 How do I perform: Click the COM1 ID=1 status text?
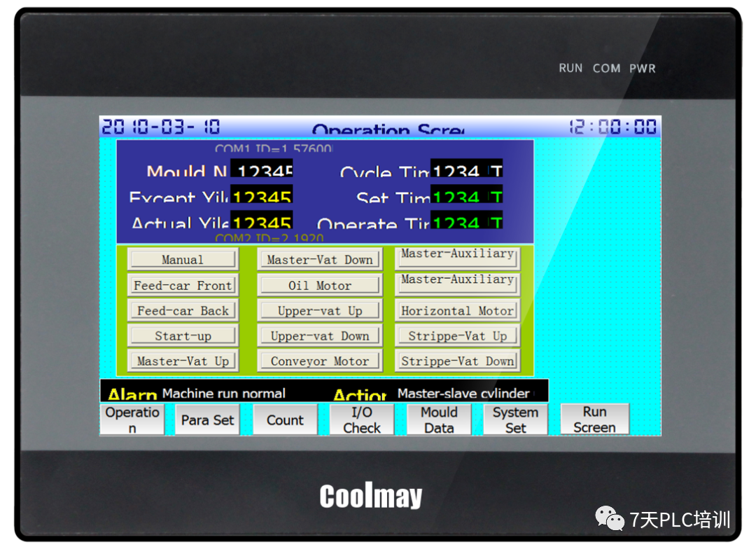click(274, 148)
